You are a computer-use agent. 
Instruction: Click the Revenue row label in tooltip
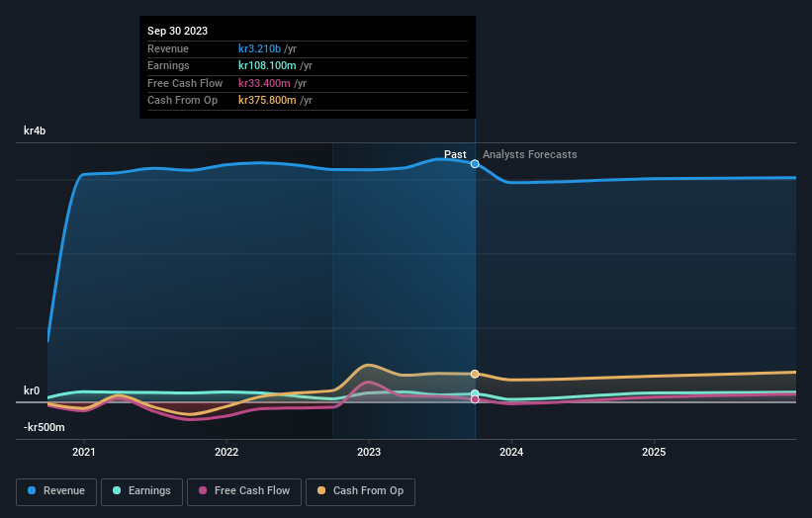[168, 48]
